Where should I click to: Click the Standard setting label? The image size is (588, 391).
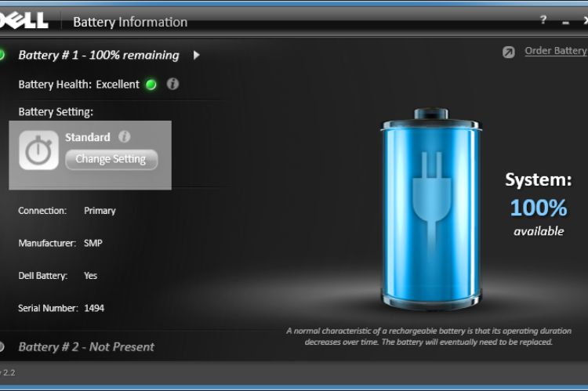(88, 137)
